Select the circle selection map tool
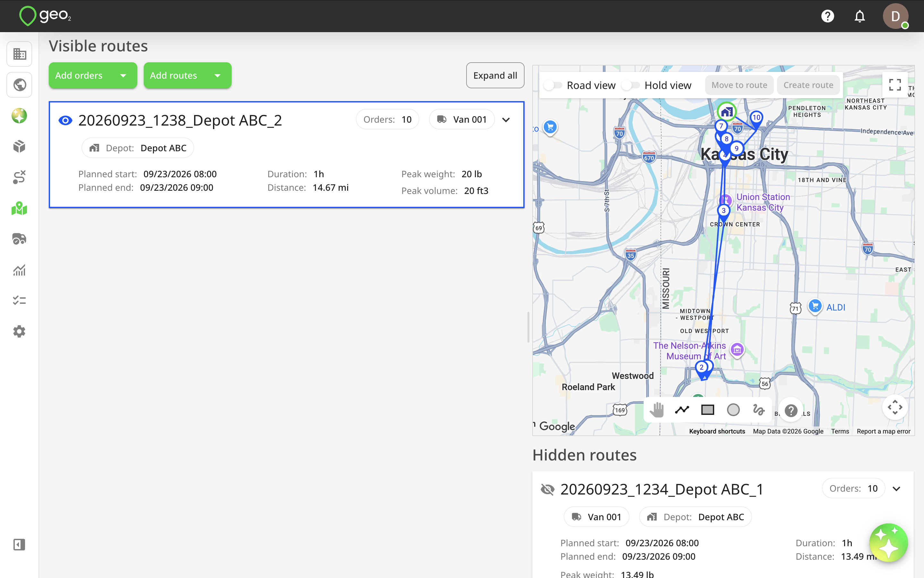 click(x=733, y=410)
